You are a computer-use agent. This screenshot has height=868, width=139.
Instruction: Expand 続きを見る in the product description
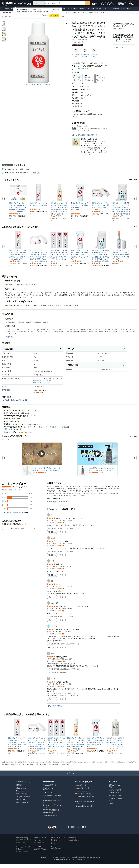[x=9, y=337]
